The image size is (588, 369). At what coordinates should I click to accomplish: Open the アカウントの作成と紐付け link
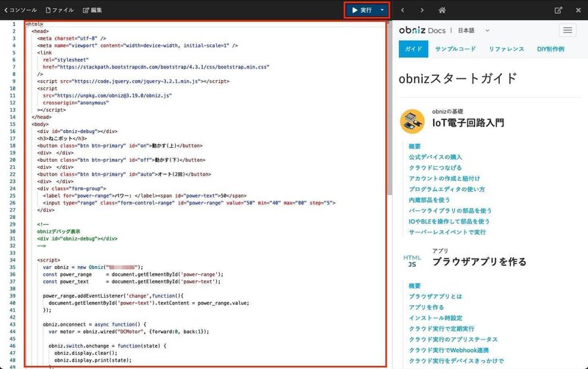[x=444, y=179]
